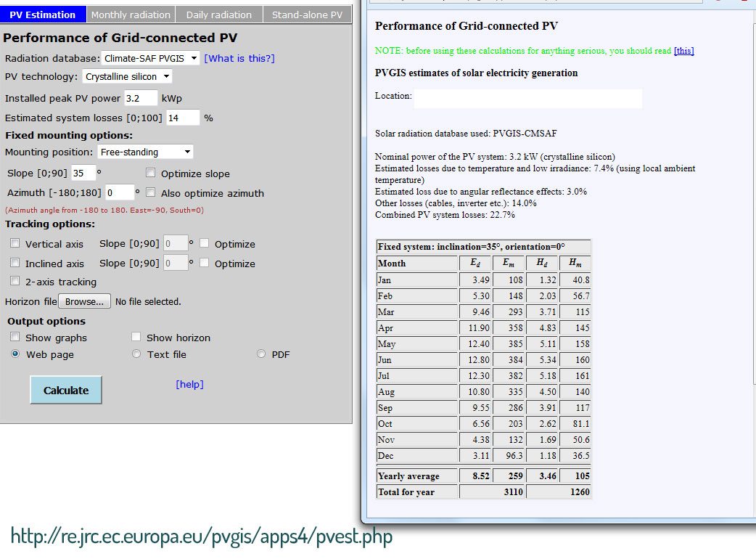
Task: Enable the Show horizon checkbox
Action: coord(136,337)
